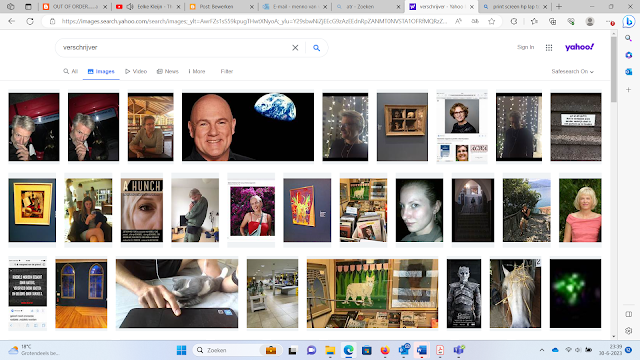The image size is (640, 360).
Task: Click the page vertical scrollbar thumb
Action: pos(614,69)
